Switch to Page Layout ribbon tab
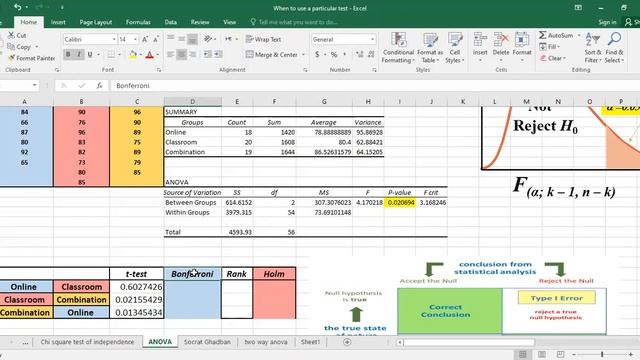Screen dimensions: 640x360 96,22
